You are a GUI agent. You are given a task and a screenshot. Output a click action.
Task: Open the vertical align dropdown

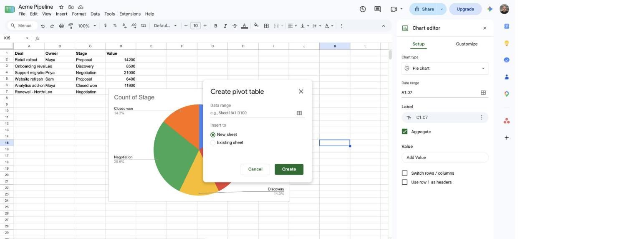(305, 26)
